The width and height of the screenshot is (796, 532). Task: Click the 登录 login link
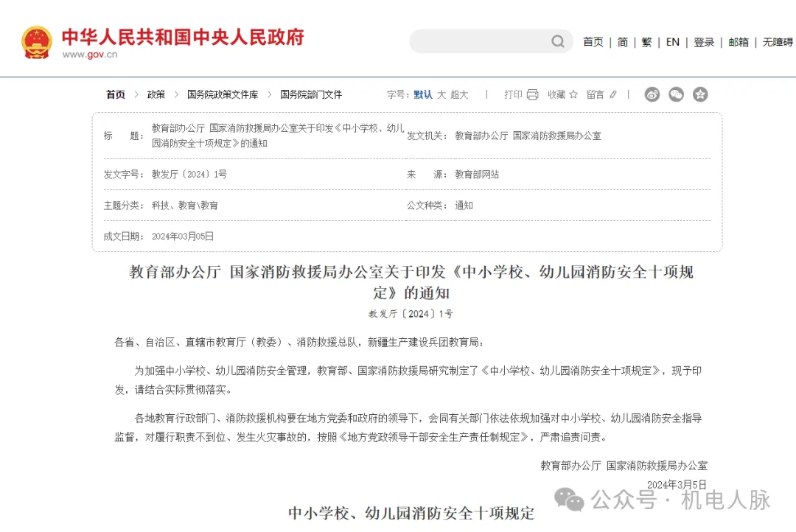pos(704,42)
